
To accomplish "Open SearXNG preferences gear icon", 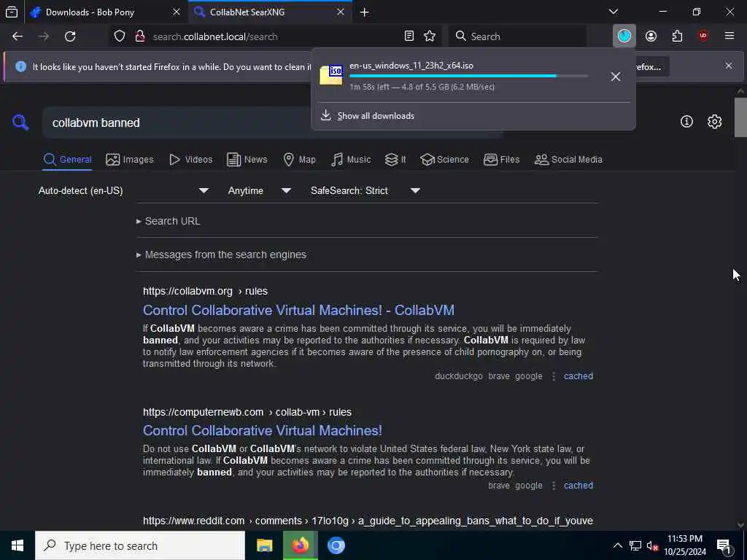I will (714, 122).
